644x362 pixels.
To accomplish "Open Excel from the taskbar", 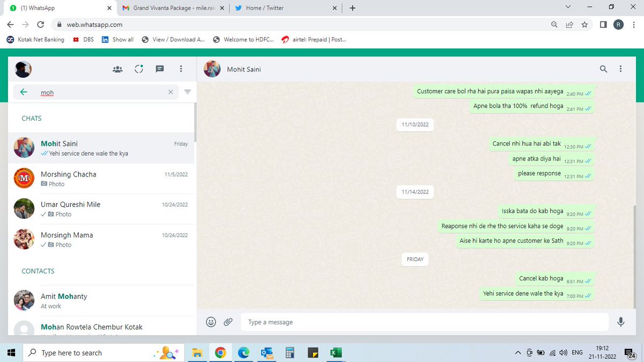I will 336,352.
